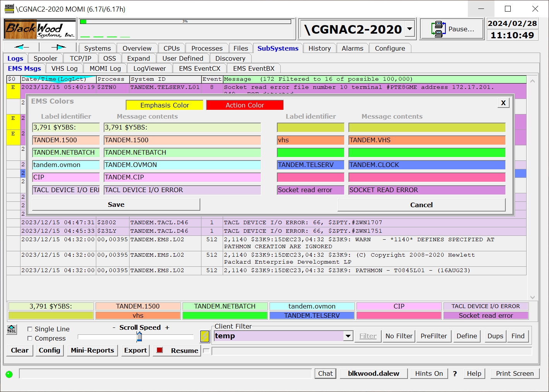Switch to the LogViewer tab

[x=149, y=68]
